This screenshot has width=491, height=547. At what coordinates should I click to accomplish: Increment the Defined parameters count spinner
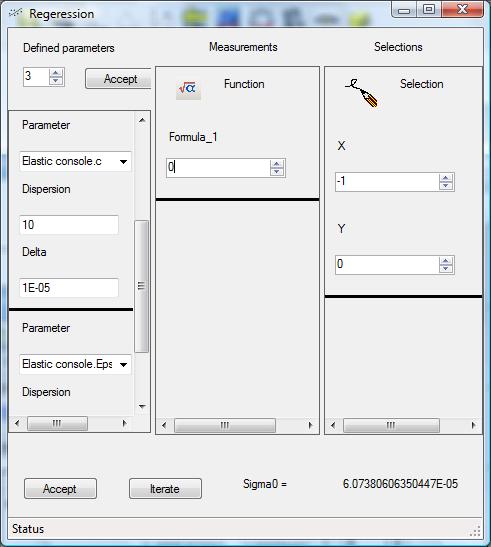[x=56, y=73]
